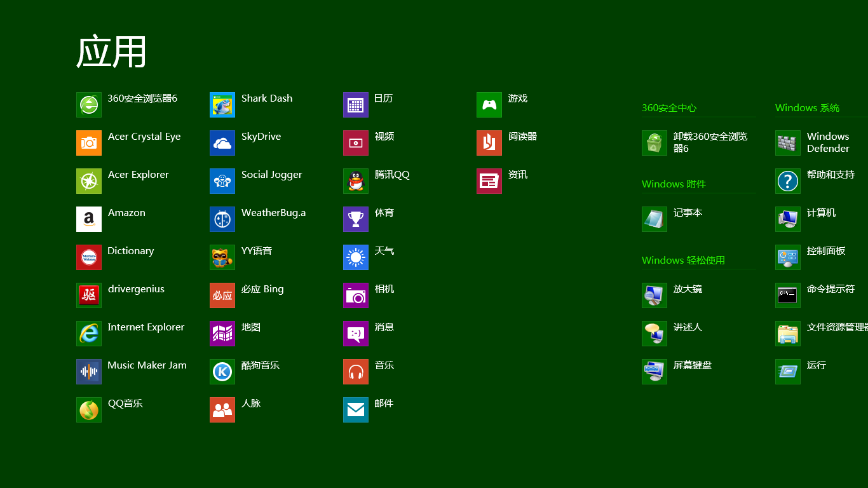Open the 人脉 people icon
Screen dimensions: 868x488
[222, 410]
